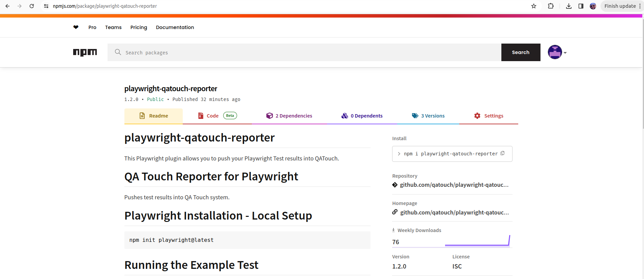The image size is (644, 279).
Task: Click the Beta badge on Code tab
Action: click(230, 116)
